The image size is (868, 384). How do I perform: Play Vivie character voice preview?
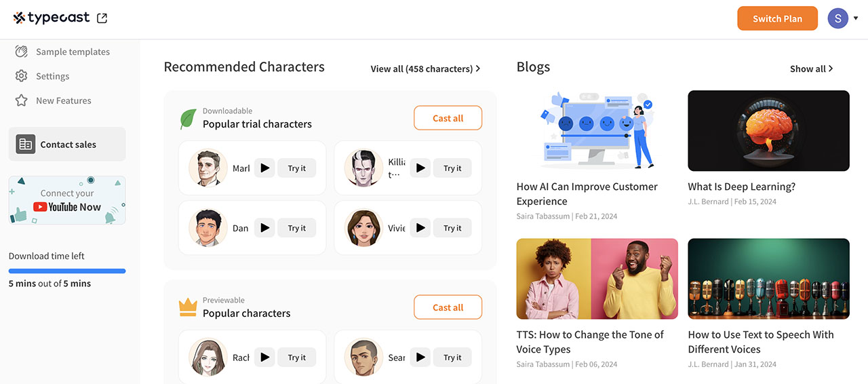pyautogui.click(x=420, y=228)
